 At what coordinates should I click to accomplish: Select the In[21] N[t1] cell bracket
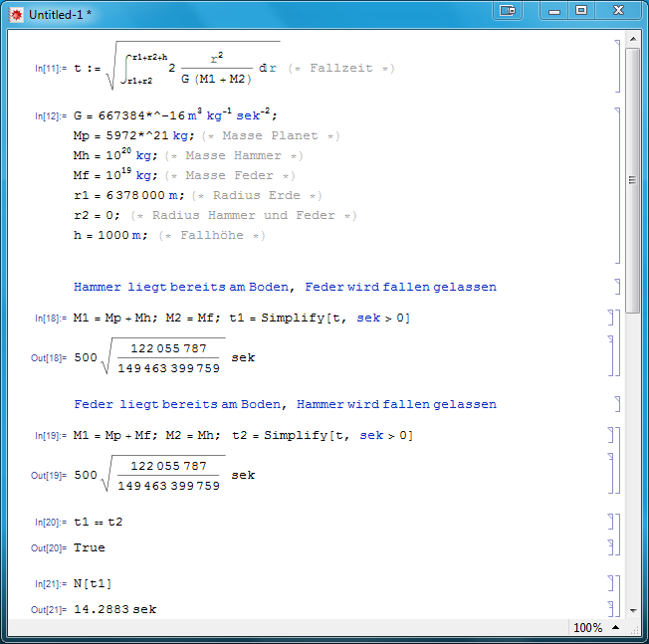point(609,582)
